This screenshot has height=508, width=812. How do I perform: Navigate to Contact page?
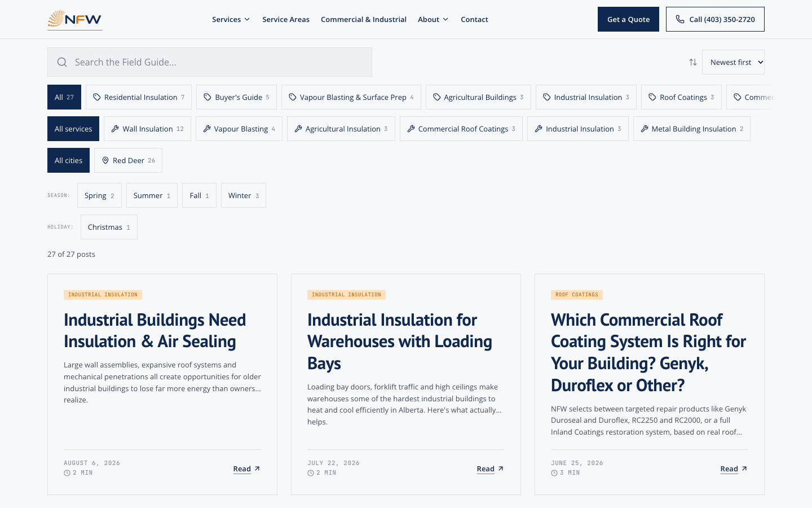tap(474, 19)
